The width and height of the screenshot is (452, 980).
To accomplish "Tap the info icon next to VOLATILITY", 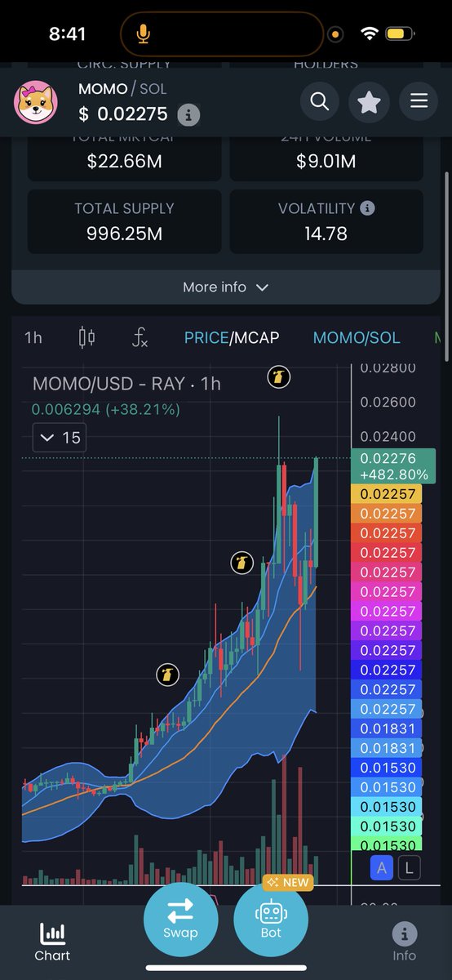I will 367,208.
